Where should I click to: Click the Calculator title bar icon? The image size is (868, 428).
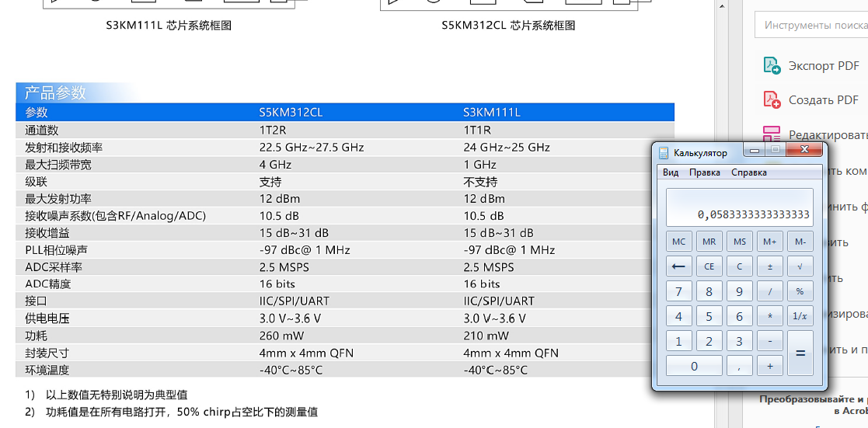point(664,153)
